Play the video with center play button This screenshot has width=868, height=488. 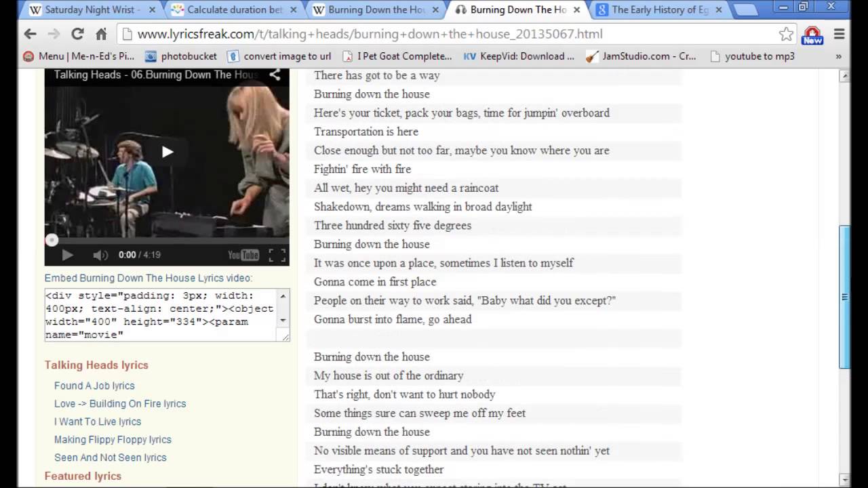tap(167, 152)
